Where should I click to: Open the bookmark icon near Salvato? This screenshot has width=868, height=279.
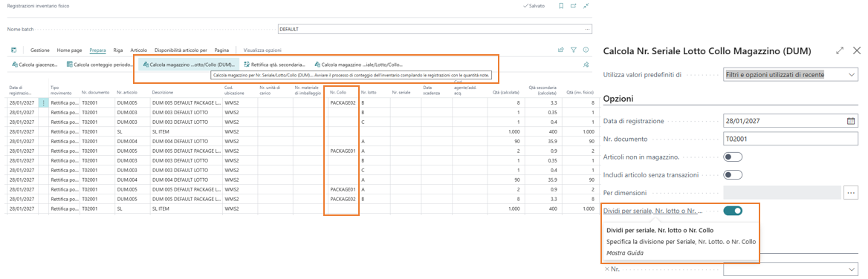click(561, 5)
